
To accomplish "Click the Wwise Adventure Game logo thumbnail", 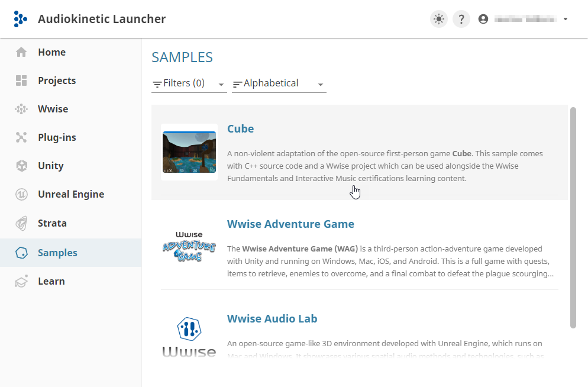I will [189, 247].
